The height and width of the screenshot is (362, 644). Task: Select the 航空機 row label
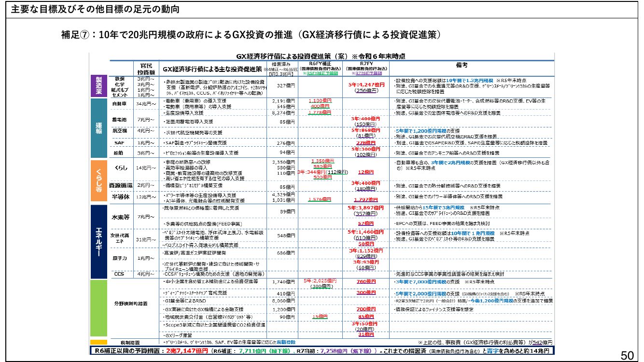119,131
